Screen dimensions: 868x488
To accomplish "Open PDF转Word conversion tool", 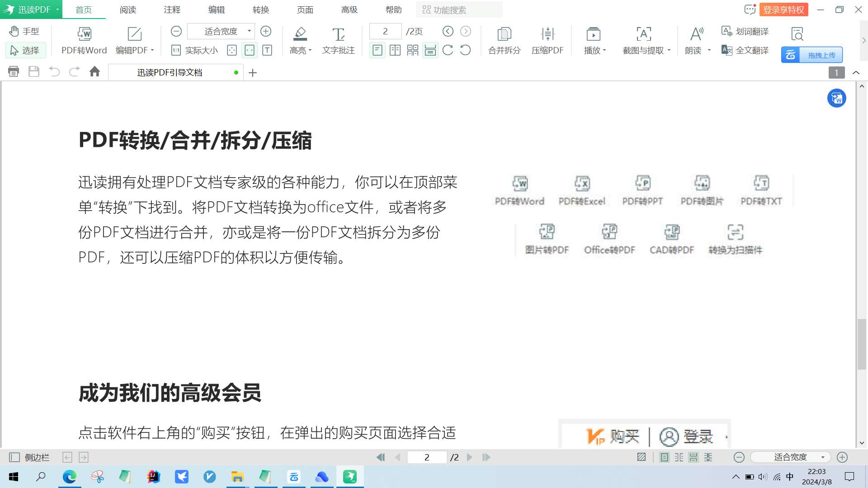I will click(x=84, y=41).
